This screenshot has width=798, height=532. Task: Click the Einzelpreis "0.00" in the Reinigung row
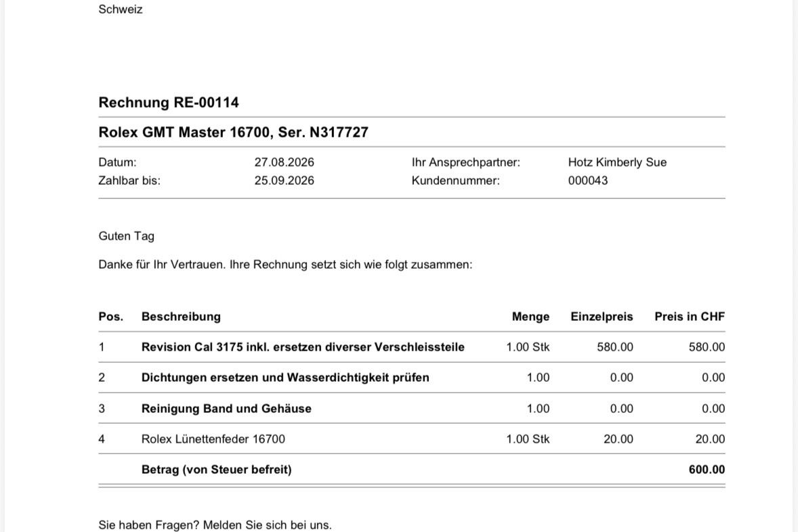(x=621, y=408)
